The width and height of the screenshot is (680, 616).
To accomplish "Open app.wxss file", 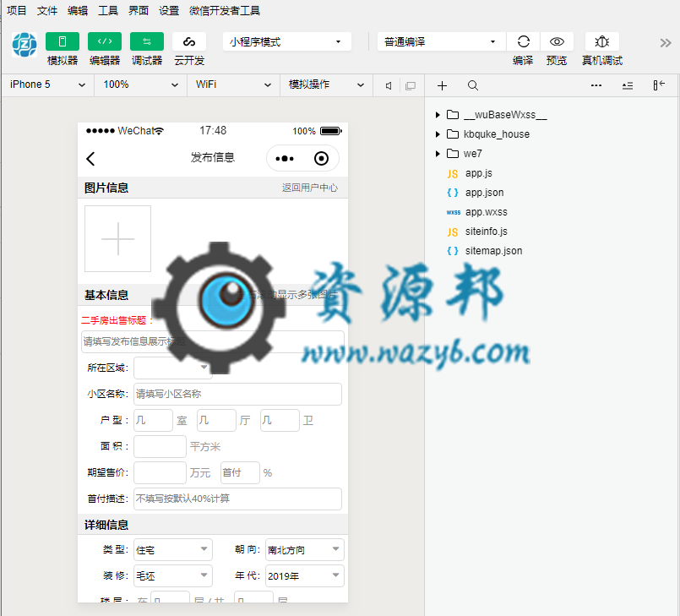I will 487,212.
